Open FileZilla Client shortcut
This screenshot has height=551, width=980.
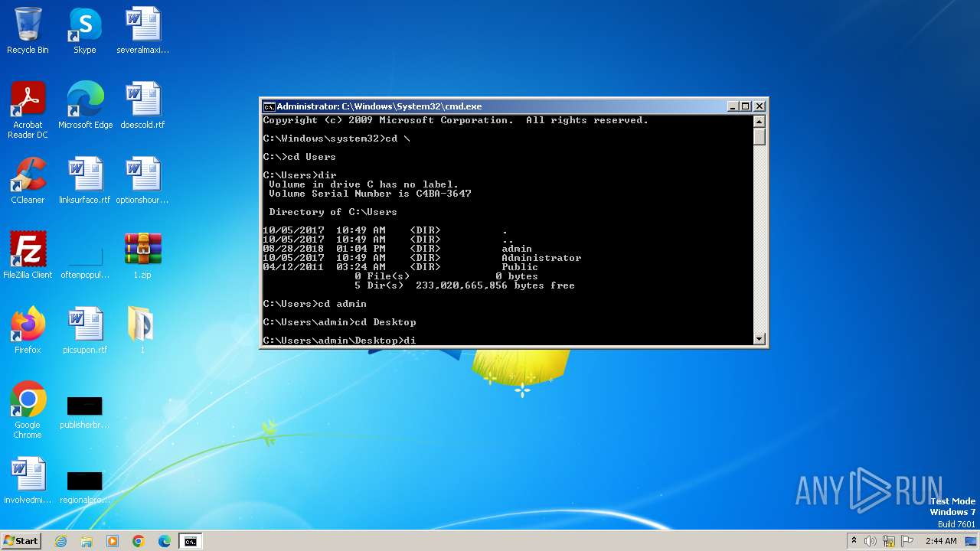[28, 256]
